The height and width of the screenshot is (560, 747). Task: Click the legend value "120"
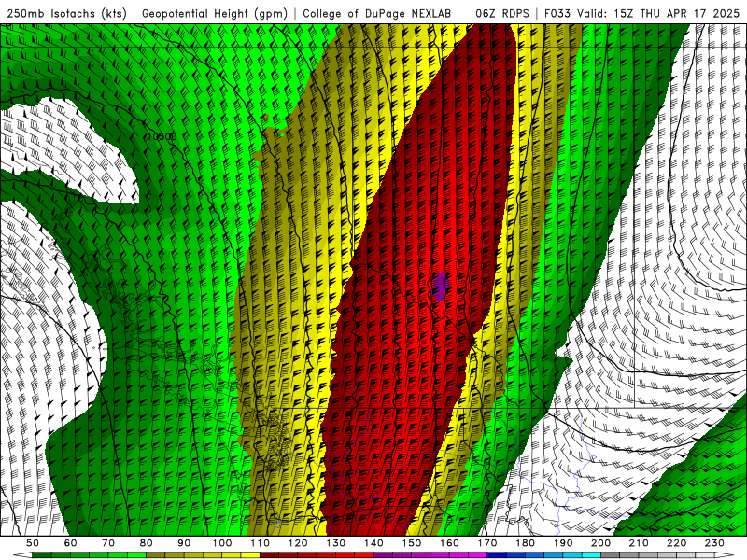click(x=298, y=543)
